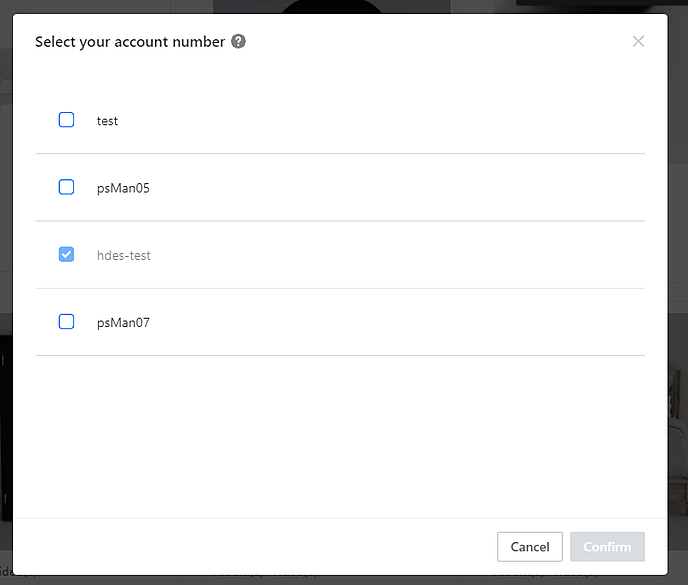688x585 pixels.
Task: Choose the psMan07 account name text
Action: point(123,323)
